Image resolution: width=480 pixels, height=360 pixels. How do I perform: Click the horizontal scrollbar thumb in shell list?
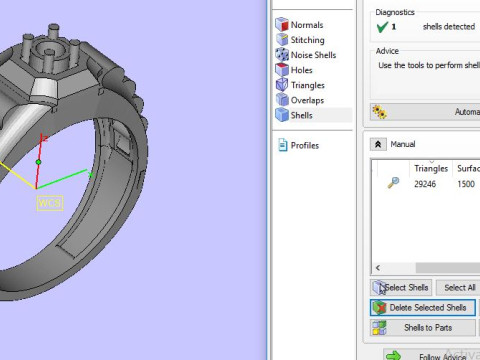pyautogui.click(x=448, y=268)
